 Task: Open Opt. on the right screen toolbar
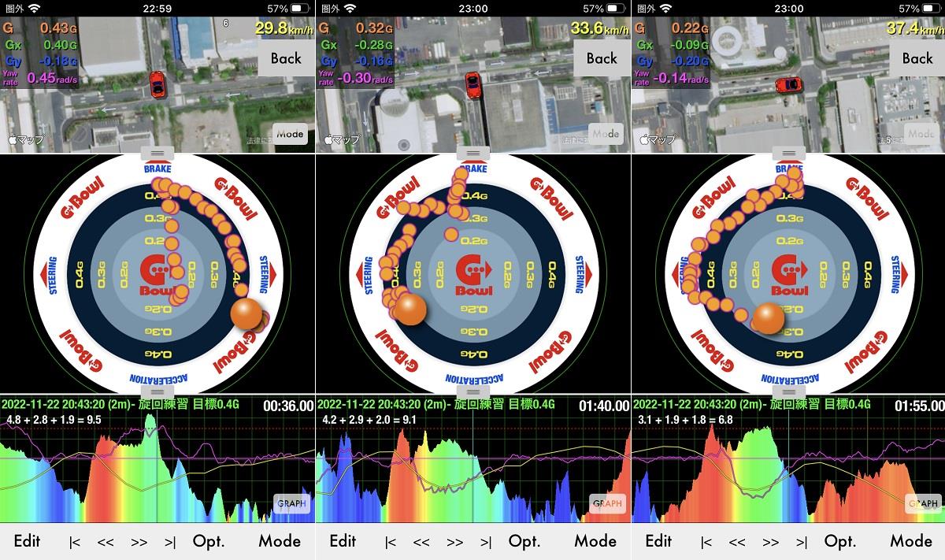840,542
